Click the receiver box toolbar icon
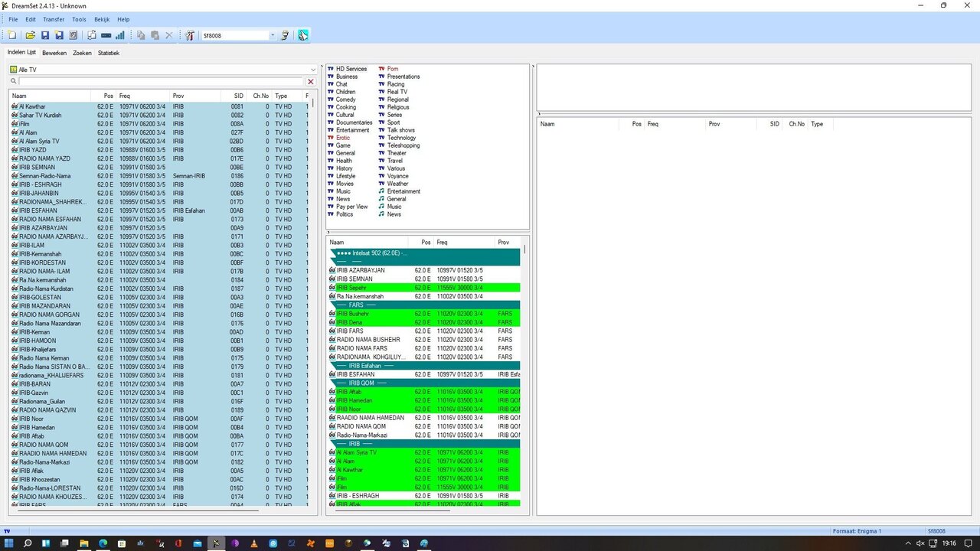This screenshot has height=551, width=980. tap(106, 35)
